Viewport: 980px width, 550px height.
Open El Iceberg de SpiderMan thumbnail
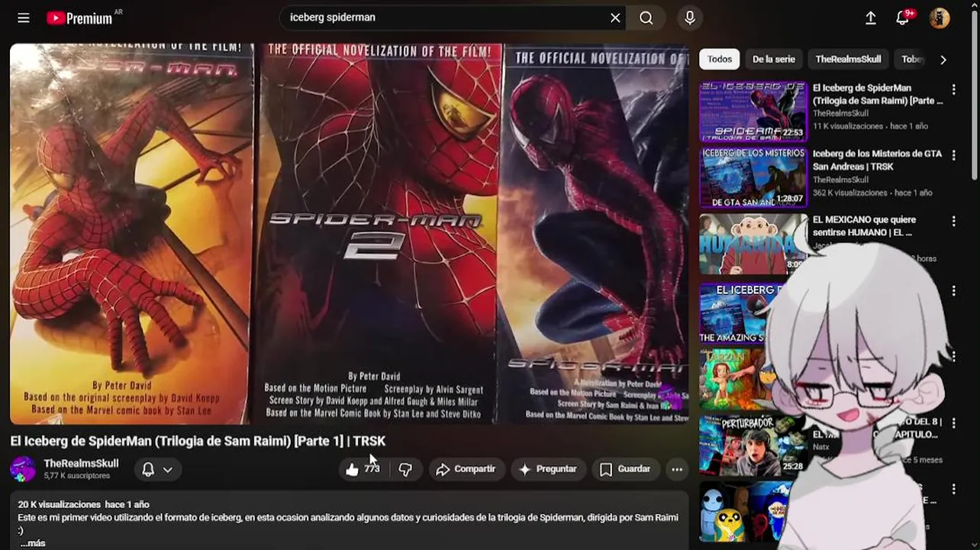tap(753, 112)
